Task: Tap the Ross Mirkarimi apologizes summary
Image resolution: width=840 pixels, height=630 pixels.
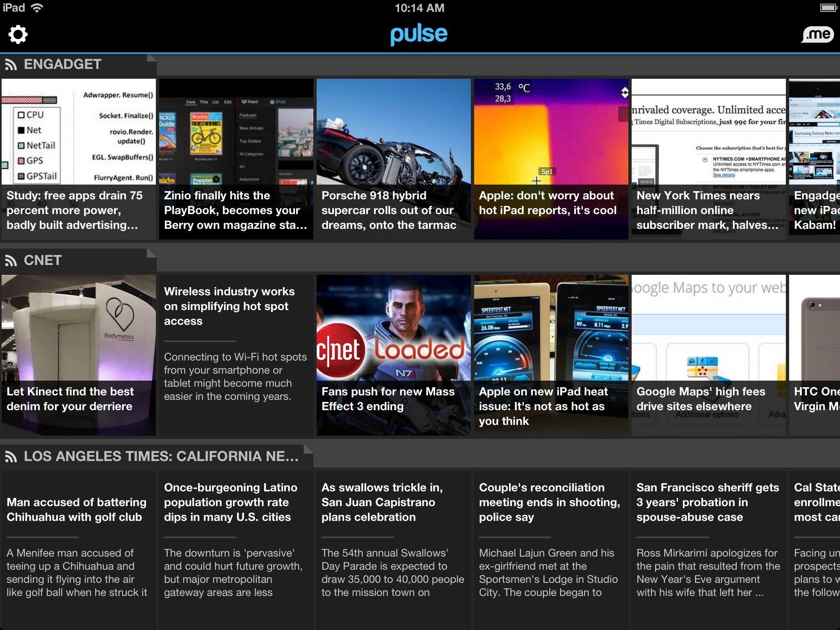Action: 708,573
